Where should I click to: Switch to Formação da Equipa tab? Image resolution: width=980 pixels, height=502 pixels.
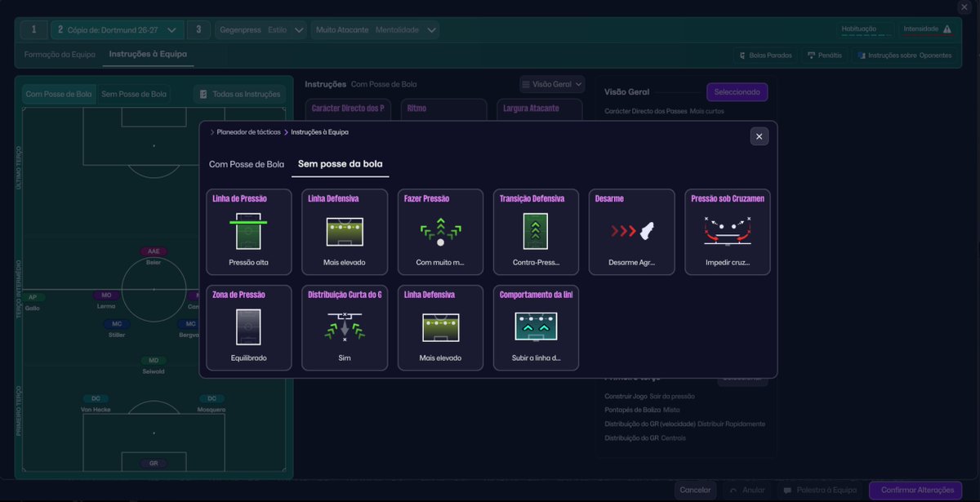pos(60,55)
